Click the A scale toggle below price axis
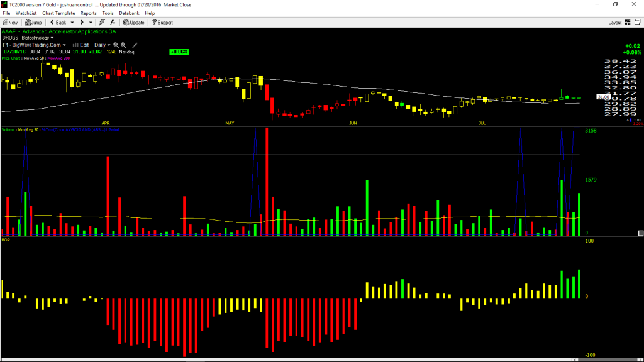The width and height of the screenshot is (644, 362). point(628,120)
